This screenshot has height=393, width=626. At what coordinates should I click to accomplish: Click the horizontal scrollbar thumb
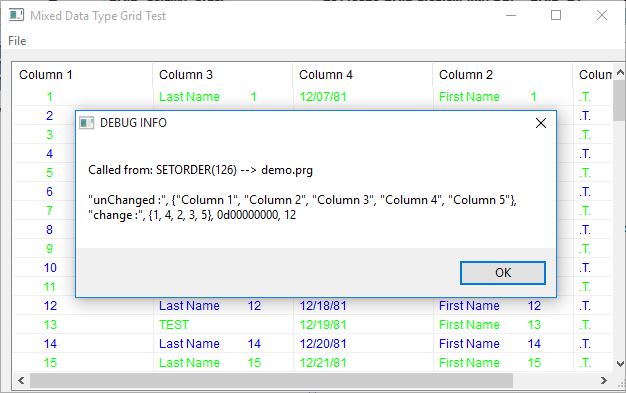pos(271,381)
